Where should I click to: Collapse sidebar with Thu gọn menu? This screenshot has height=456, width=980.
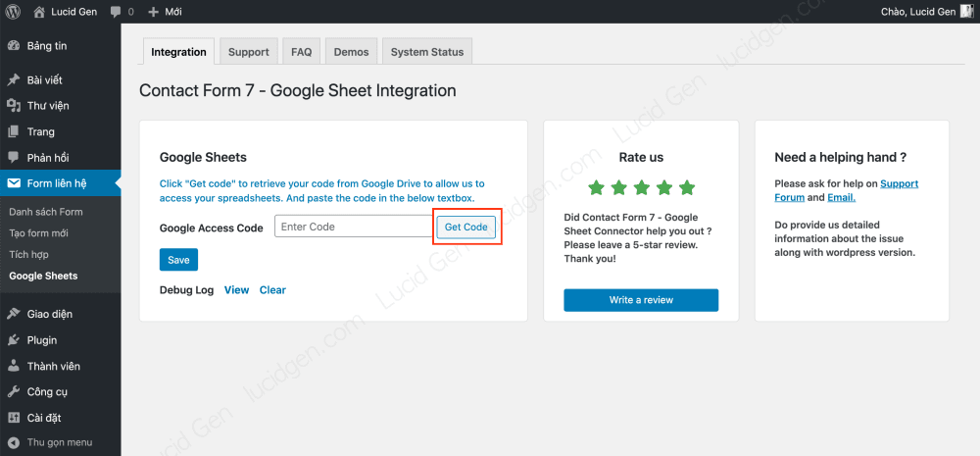pyautogui.click(x=58, y=442)
